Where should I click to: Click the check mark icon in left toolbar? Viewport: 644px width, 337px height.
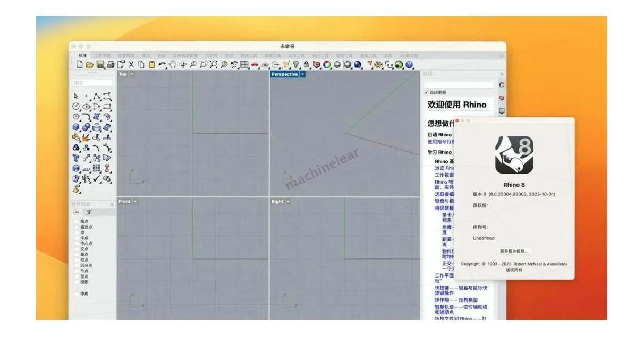tap(96, 178)
